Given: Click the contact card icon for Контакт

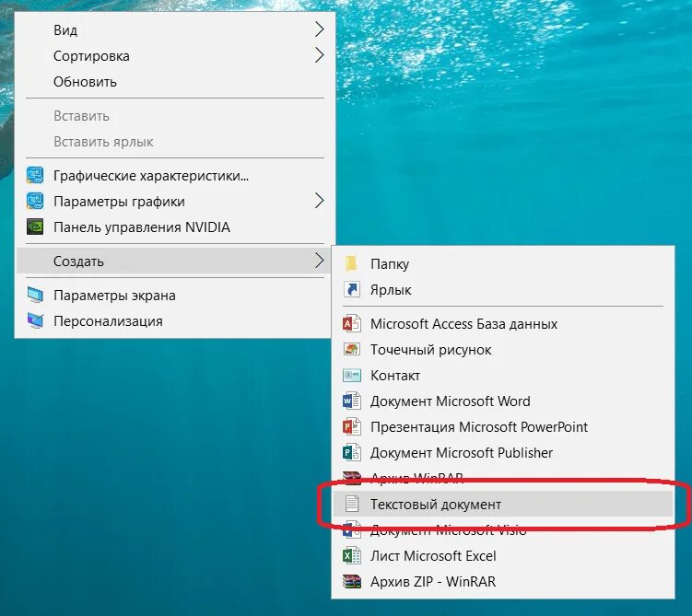Looking at the screenshot, I should click(x=352, y=376).
